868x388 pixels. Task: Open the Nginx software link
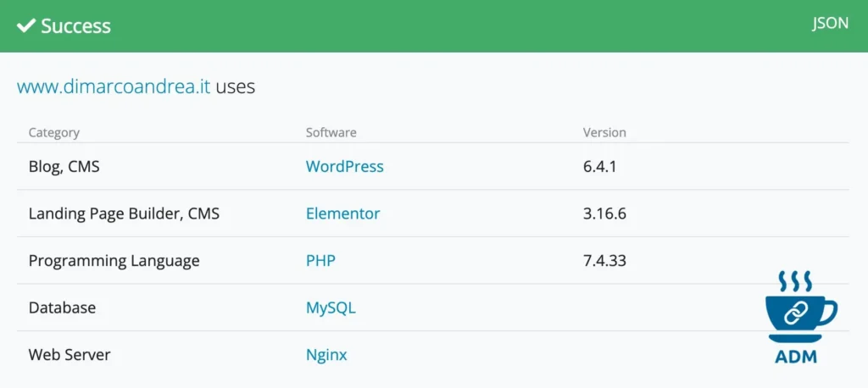pyautogui.click(x=326, y=355)
